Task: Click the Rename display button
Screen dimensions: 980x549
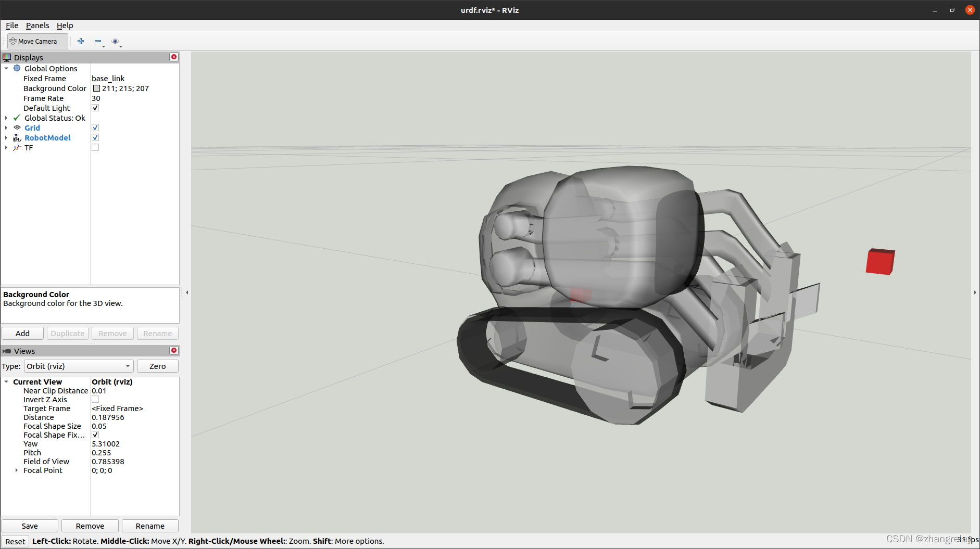Action: click(158, 333)
